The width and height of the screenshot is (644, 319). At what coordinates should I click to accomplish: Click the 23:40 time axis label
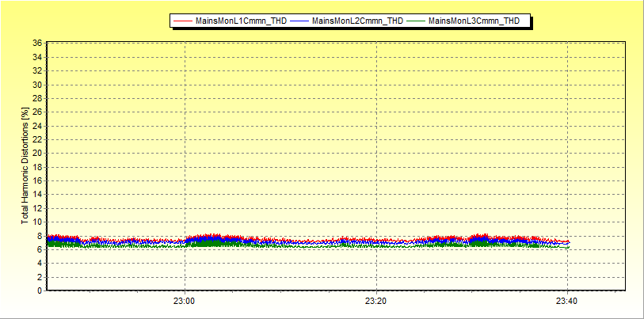point(567,302)
